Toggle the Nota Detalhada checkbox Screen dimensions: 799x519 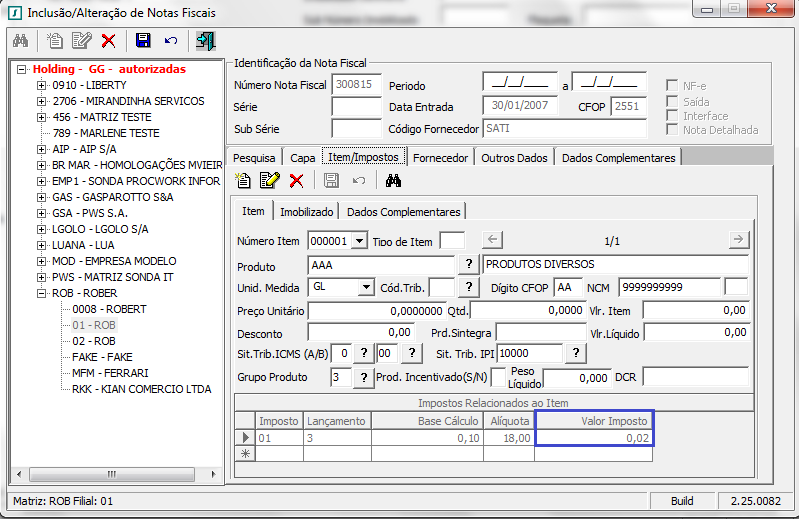point(673,130)
